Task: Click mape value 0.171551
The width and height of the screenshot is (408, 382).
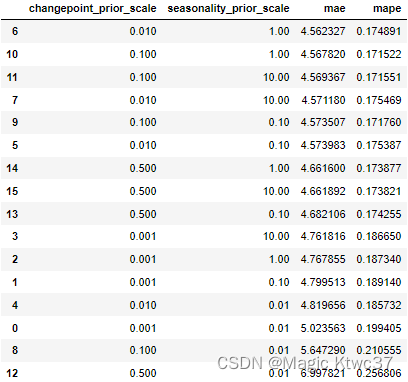Action: pyautogui.click(x=379, y=77)
